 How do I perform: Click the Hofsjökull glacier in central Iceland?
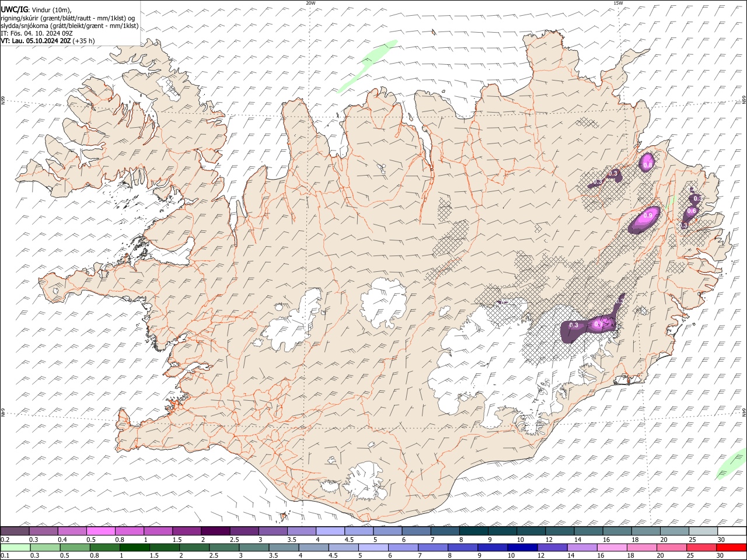pyautogui.click(x=383, y=302)
